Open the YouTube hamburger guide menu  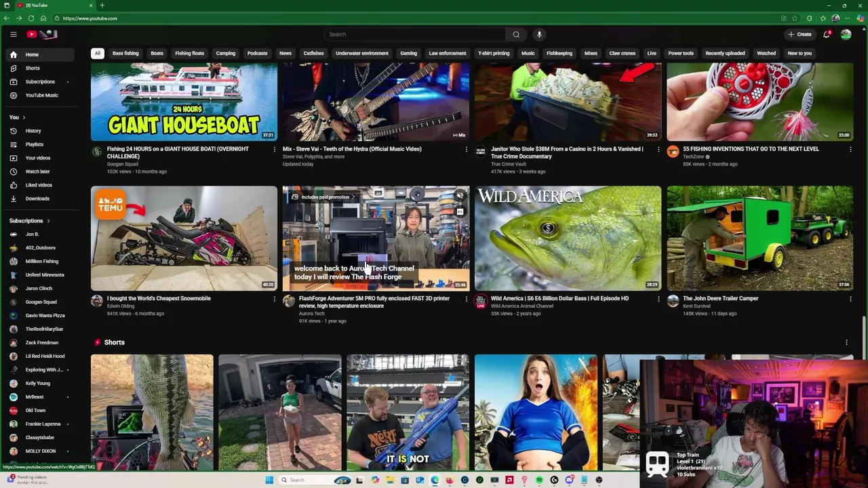(x=13, y=34)
